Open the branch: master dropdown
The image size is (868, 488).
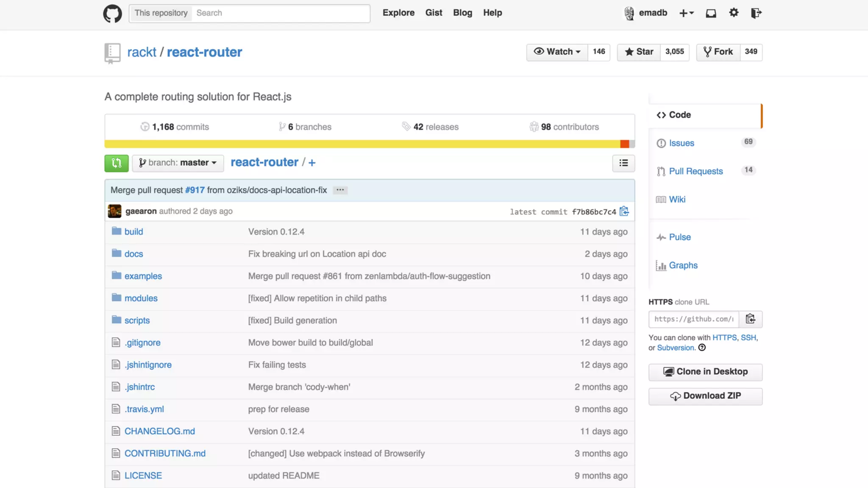178,163
